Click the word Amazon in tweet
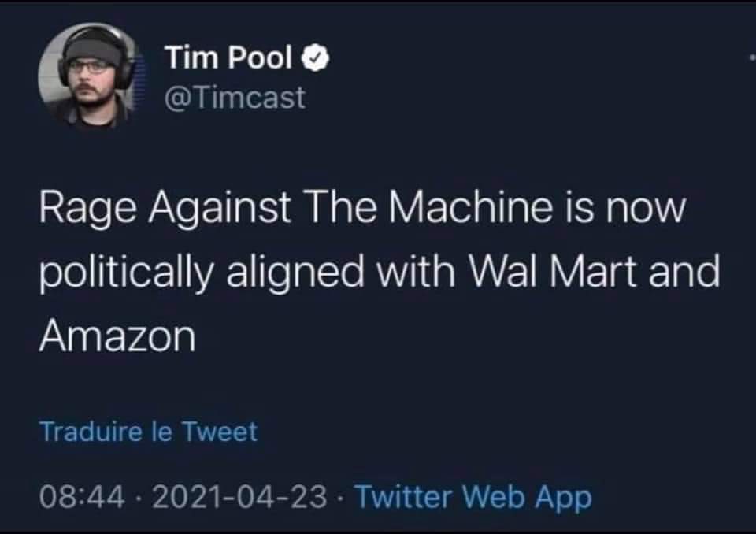756x534 pixels. [x=117, y=336]
